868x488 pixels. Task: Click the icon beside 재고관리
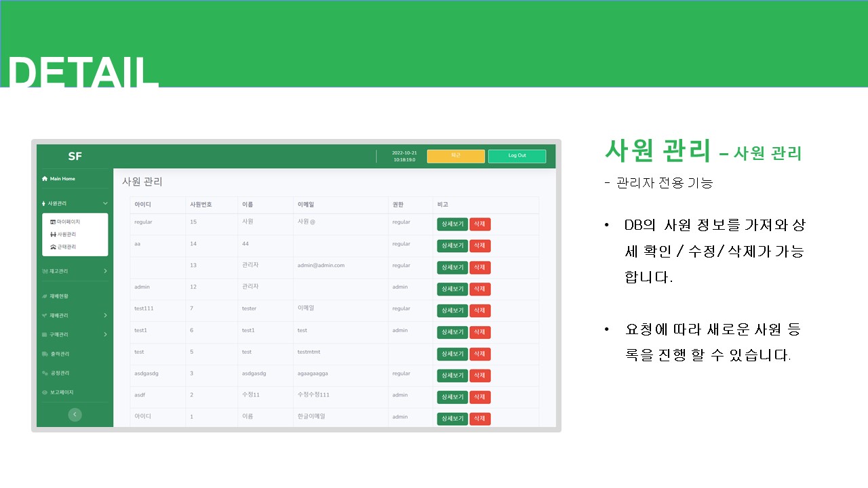[x=45, y=271]
